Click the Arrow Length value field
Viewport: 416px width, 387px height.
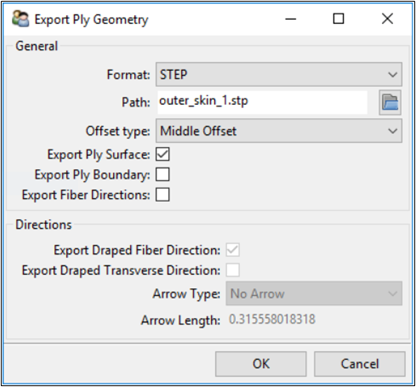click(272, 319)
